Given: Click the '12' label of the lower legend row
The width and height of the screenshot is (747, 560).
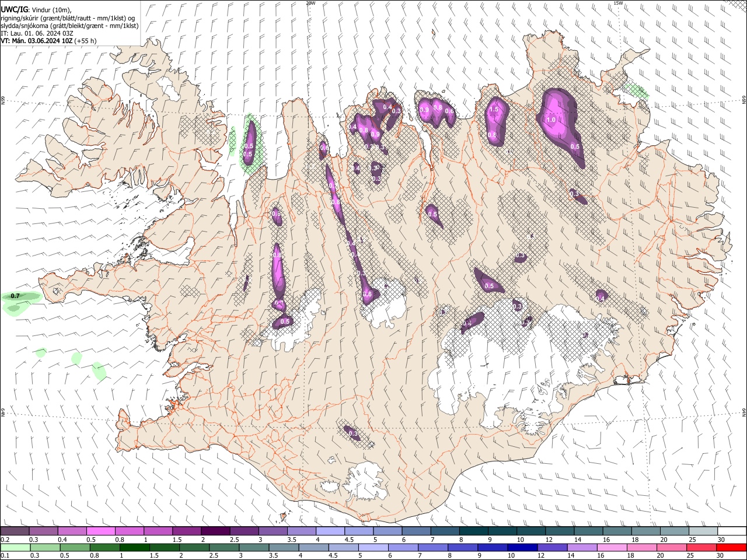Looking at the screenshot, I should point(540,555).
